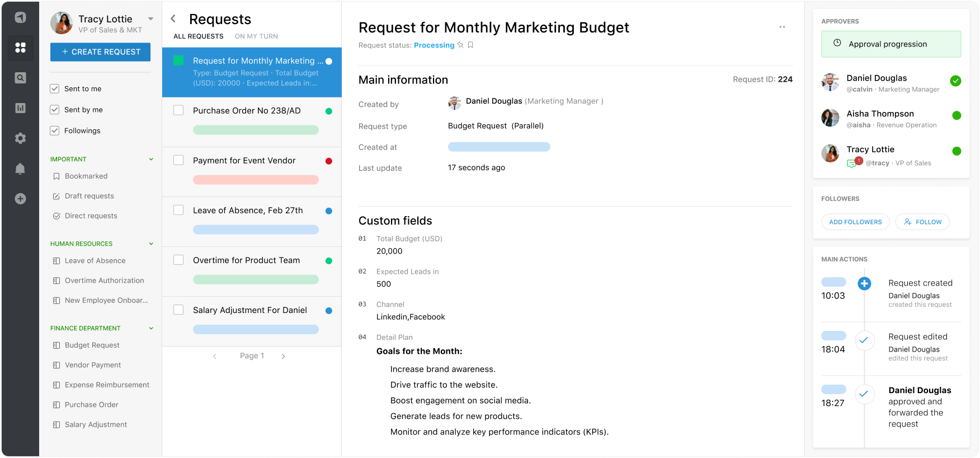Open the reports chart icon
This screenshot has width=980, height=458.
point(20,108)
